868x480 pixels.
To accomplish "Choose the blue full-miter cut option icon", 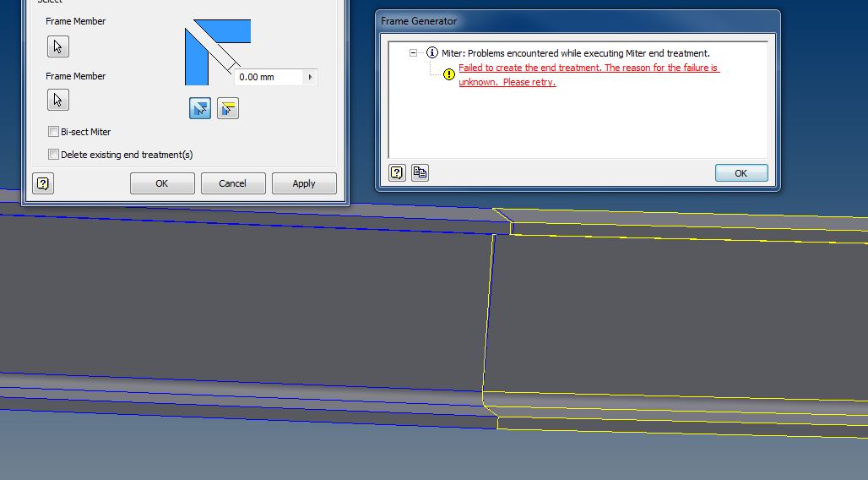I will (x=200, y=109).
